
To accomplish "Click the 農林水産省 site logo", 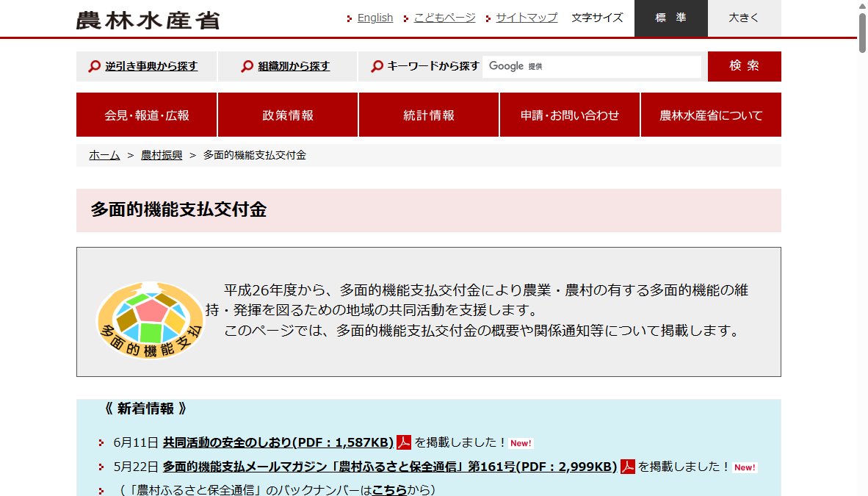I will click(148, 20).
